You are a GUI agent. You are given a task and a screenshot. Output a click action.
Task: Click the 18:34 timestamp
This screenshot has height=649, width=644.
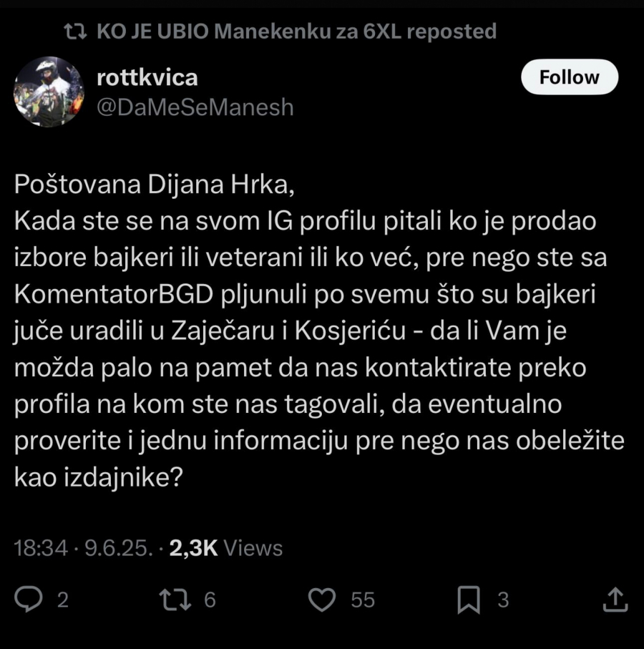point(41,548)
